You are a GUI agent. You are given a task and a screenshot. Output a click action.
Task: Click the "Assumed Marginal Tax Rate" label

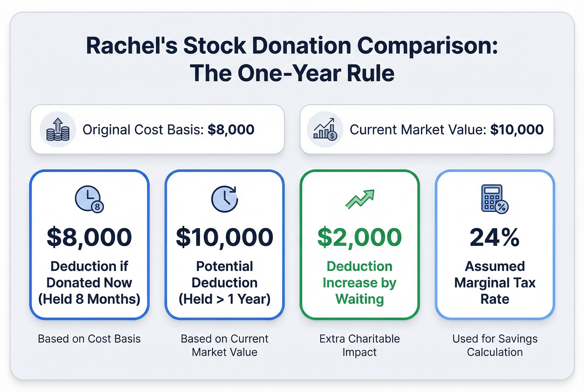495,282
